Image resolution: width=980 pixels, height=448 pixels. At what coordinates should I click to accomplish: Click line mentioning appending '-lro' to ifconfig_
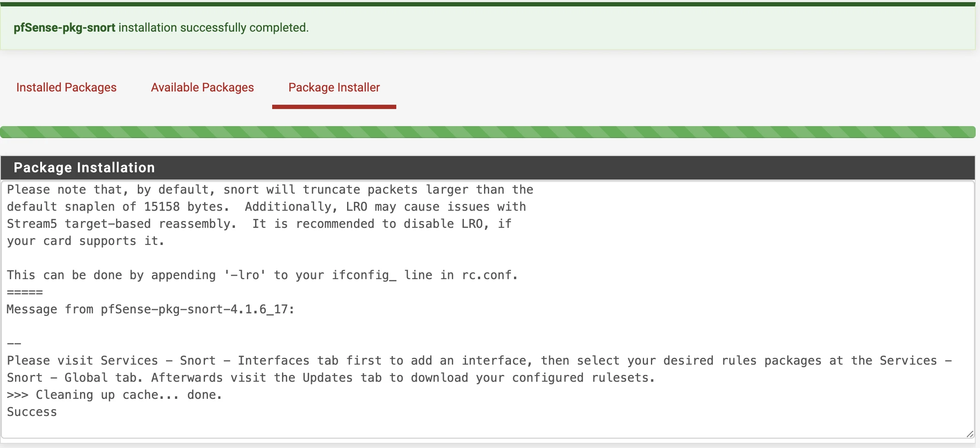pyautogui.click(x=262, y=275)
